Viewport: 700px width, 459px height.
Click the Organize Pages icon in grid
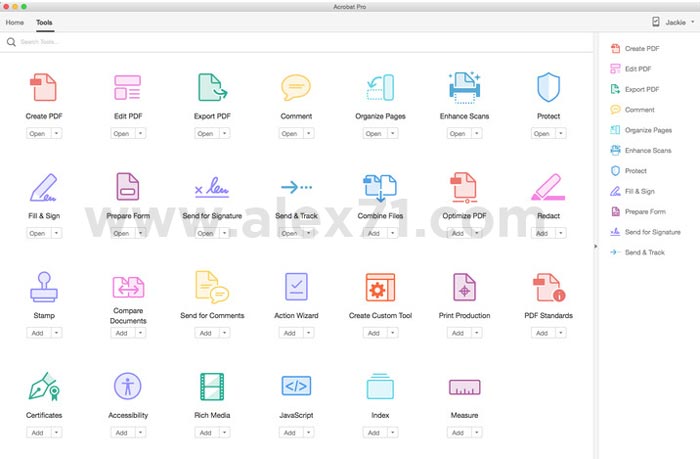coord(380,87)
